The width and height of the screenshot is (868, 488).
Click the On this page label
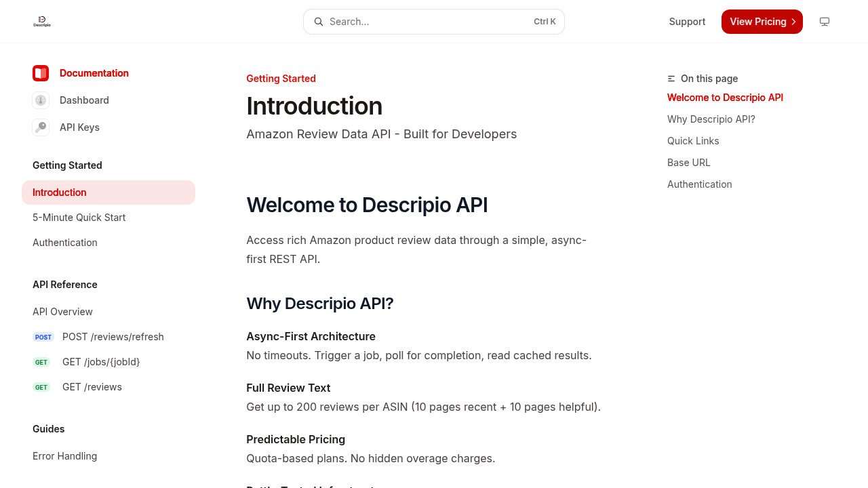[709, 79]
